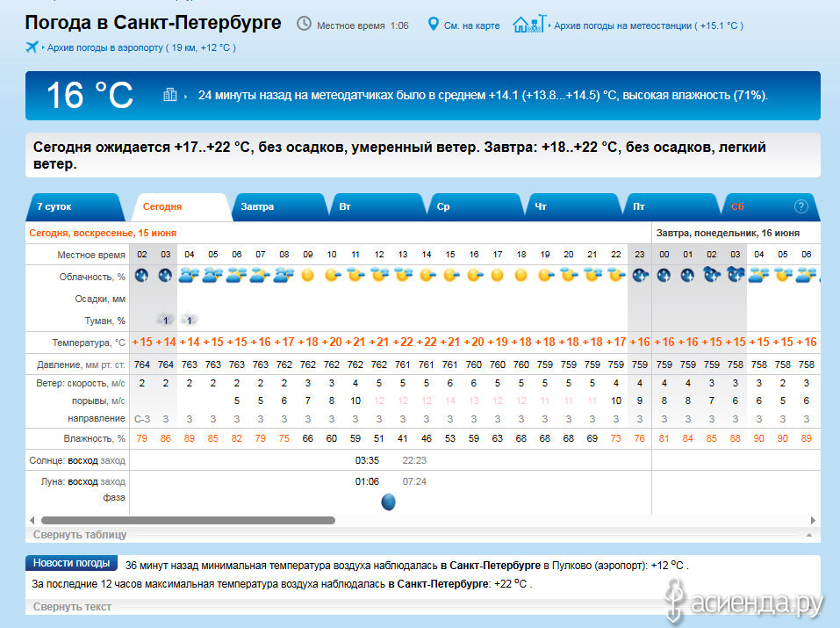The width and height of the screenshot is (840, 628).
Task: Open the Ср forecast tab
Action: click(476, 207)
